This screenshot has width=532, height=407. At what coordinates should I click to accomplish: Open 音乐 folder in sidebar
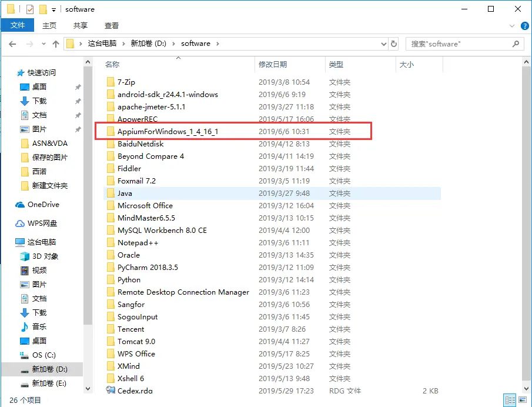click(x=34, y=326)
